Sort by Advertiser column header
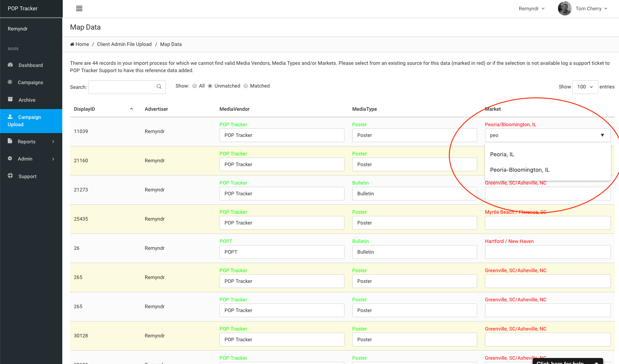The image size is (619, 364). 156,109
